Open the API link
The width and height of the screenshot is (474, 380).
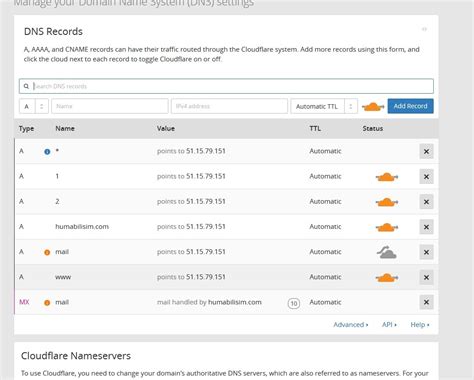point(389,325)
